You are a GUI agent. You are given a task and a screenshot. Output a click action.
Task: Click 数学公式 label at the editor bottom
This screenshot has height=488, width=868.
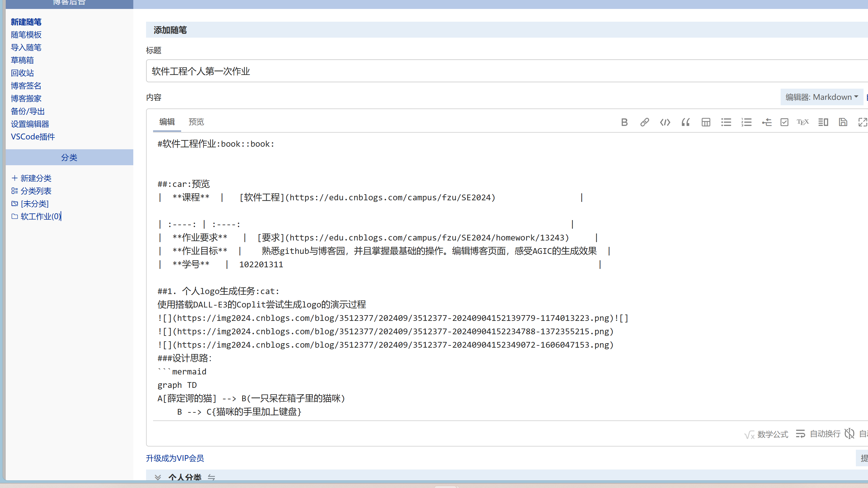click(773, 434)
